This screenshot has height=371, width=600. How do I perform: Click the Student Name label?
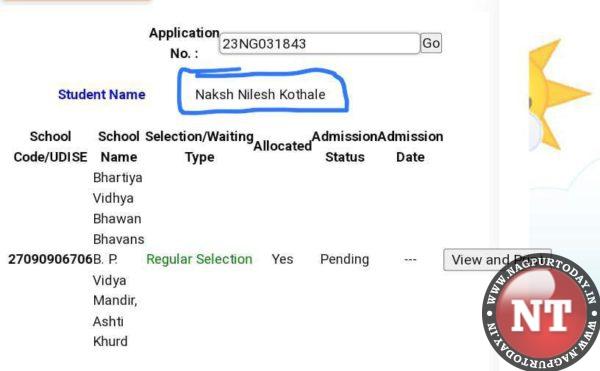pyautogui.click(x=101, y=94)
